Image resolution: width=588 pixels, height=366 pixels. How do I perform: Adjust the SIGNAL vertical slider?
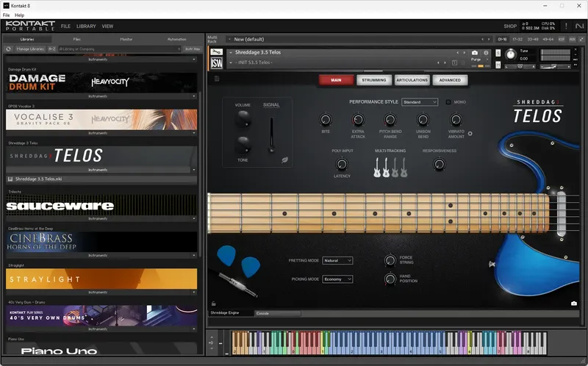[271, 135]
